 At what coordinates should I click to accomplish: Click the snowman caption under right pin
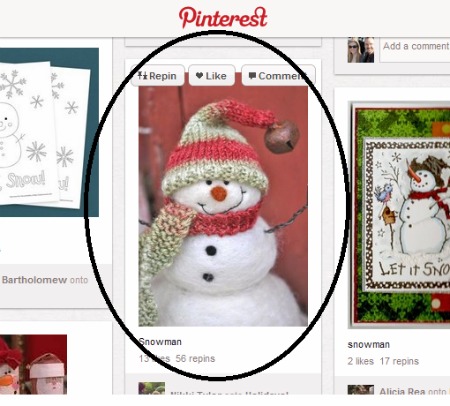coord(368,344)
